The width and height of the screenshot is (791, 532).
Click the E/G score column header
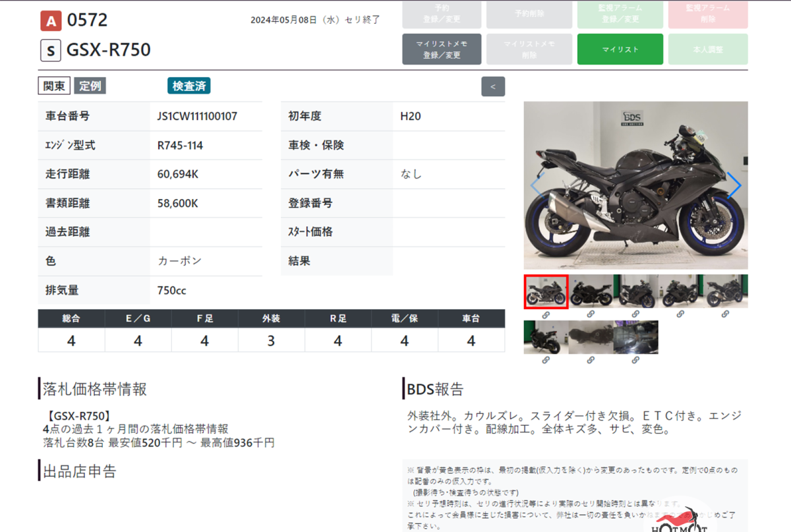pos(138,318)
